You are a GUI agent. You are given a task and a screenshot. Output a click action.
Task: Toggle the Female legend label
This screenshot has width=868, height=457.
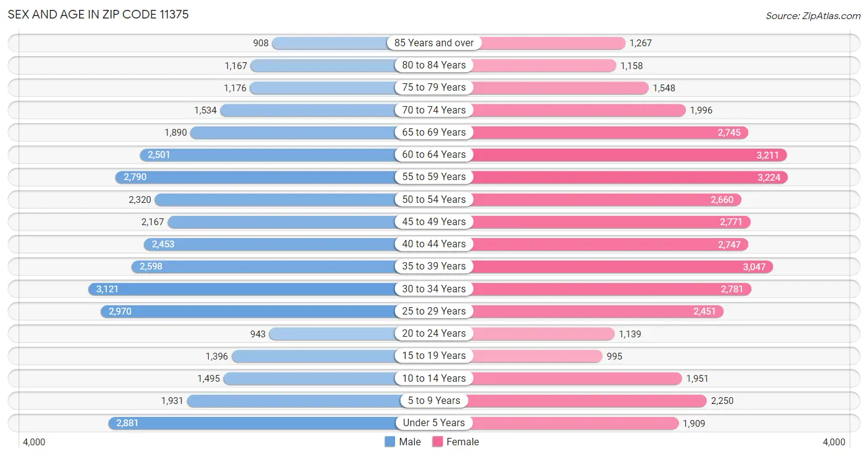point(462,442)
